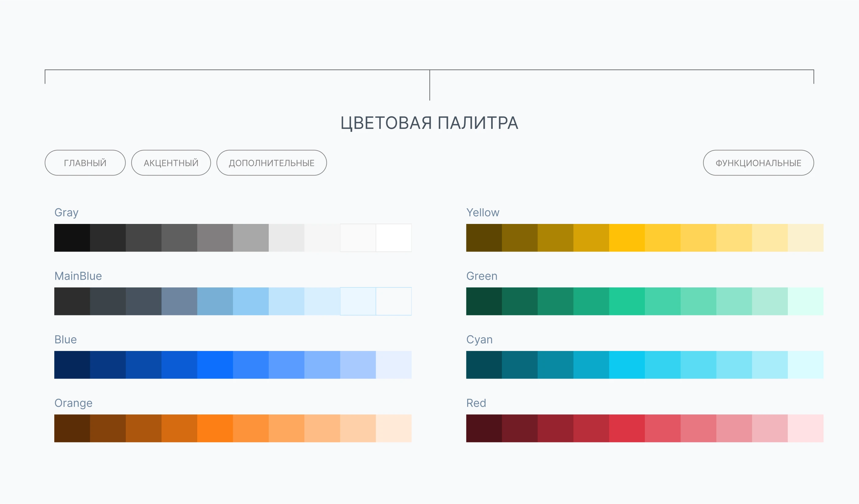
Task: Choose the darkest teal swatch in the Cyan row
Action: [484, 365]
